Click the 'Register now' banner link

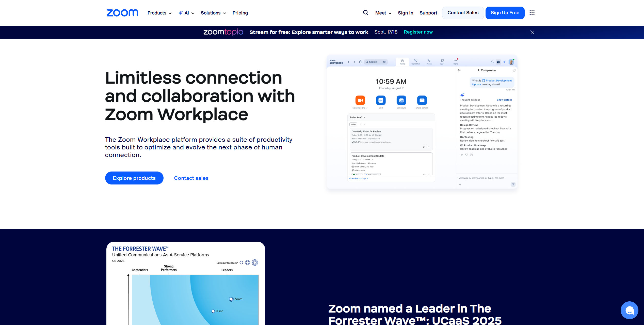(418, 32)
